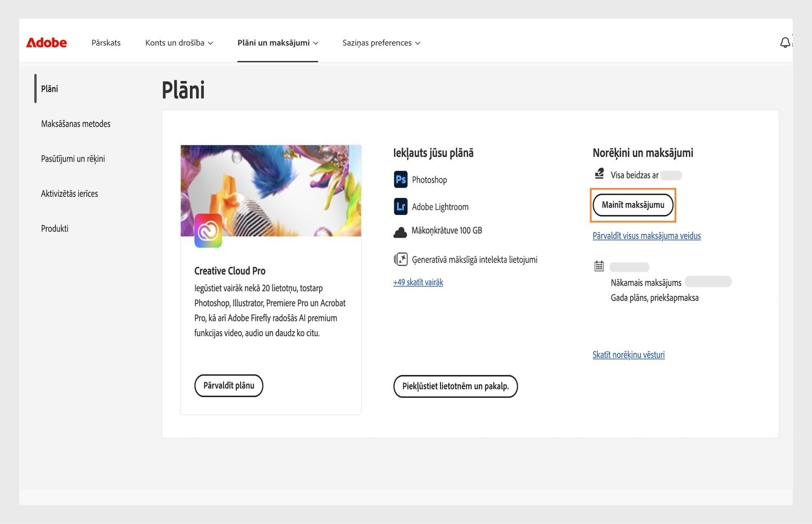
Task: Click the Adobe logo
Action: click(46, 43)
